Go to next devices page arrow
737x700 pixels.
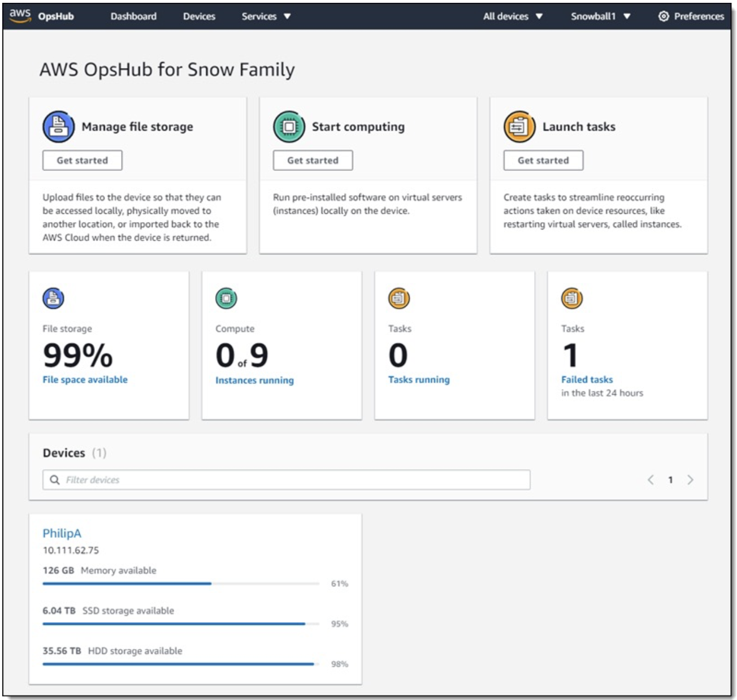click(690, 479)
